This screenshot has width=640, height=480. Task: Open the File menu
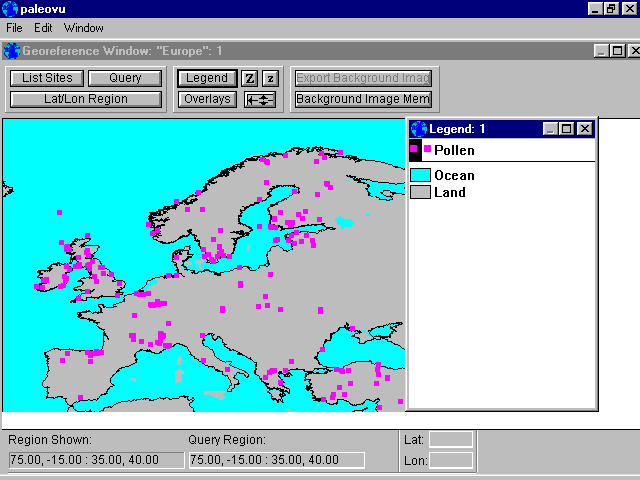[x=14, y=28]
